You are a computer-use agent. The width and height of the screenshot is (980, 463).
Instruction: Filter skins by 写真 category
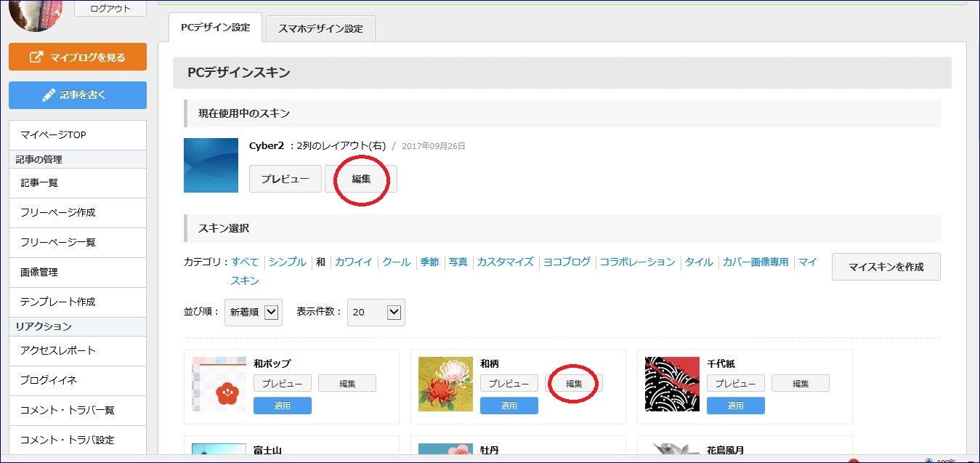(458, 262)
